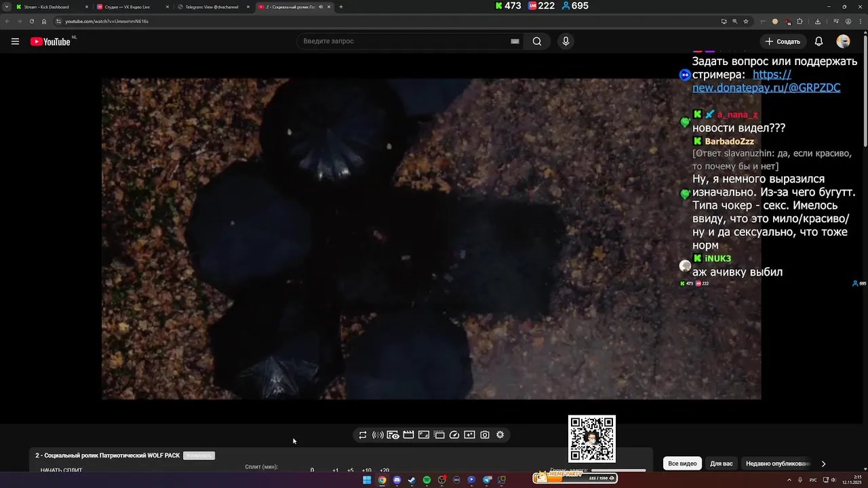Close the VK Видео Live tab
The width and height of the screenshot is (868, 488).
[167, 7]
